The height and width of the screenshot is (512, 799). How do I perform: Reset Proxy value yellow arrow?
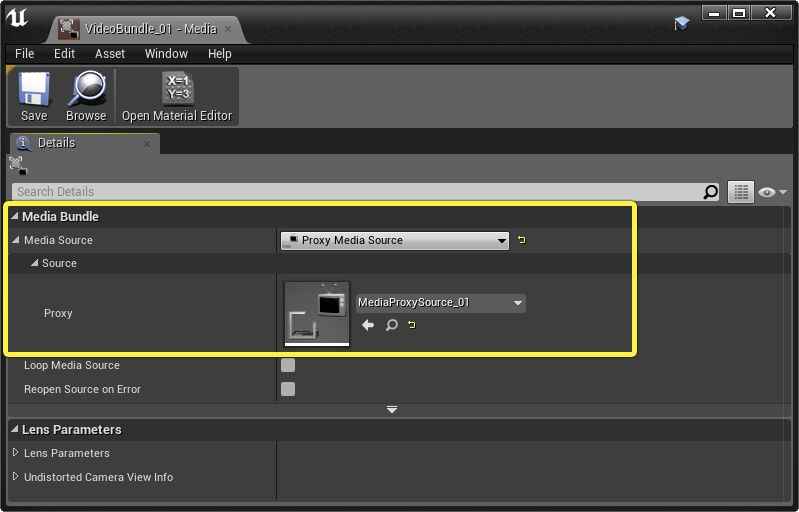(x=412, y=325)
